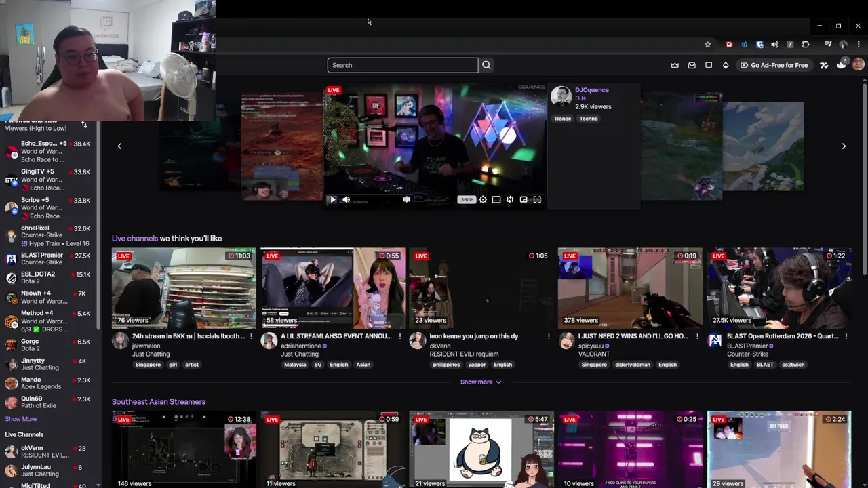868x488 pixels.
Task: Open Gorgc in followed channels
Action: [49, 344]
